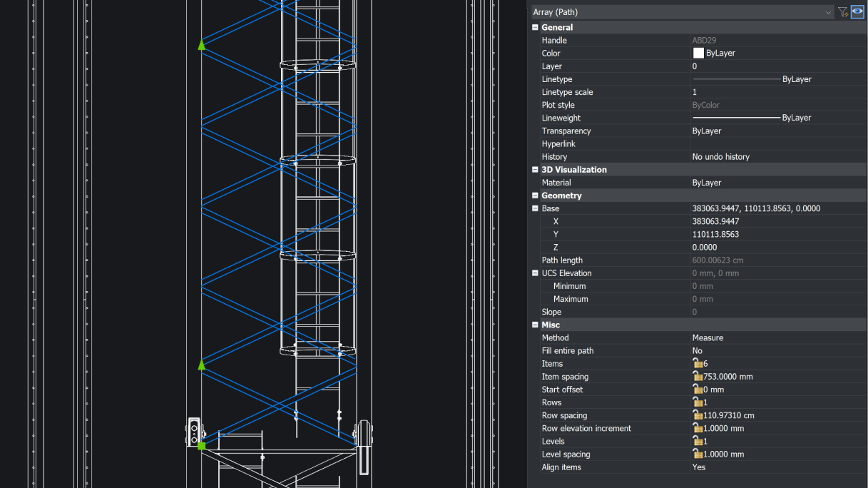868x488 pixels.
Task: Select the upper green triangle grip
Action: click(x=201, y=45)
